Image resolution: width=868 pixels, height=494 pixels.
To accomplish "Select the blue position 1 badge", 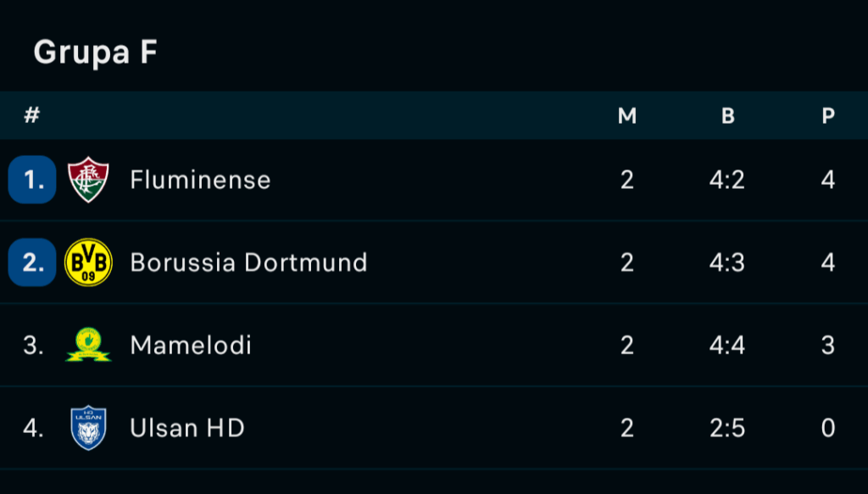I will pyautogui.click(x=32, y=180).
